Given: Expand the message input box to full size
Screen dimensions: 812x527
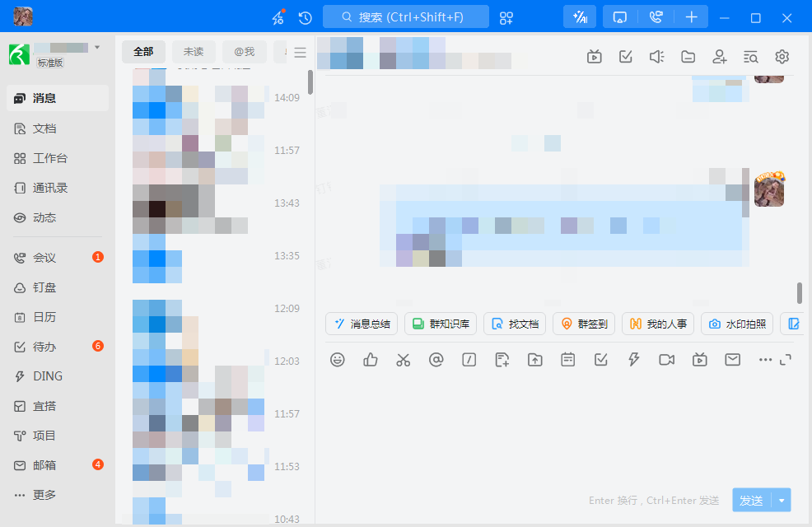Looking at the screenshot, I should [785, 360].
